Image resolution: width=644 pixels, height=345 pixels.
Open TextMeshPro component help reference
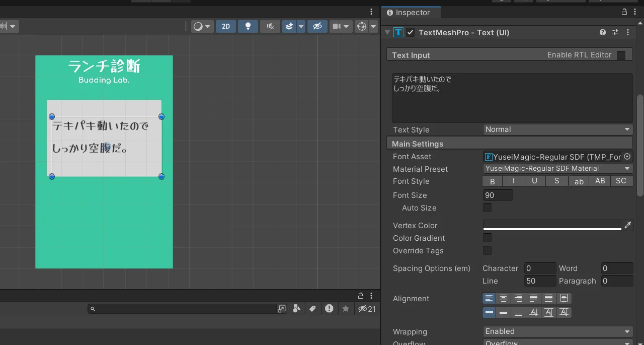click(x=603, y=32)
